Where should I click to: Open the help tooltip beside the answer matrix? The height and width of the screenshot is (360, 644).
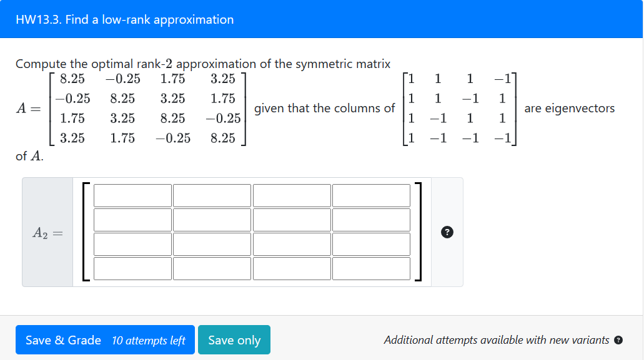447,232
